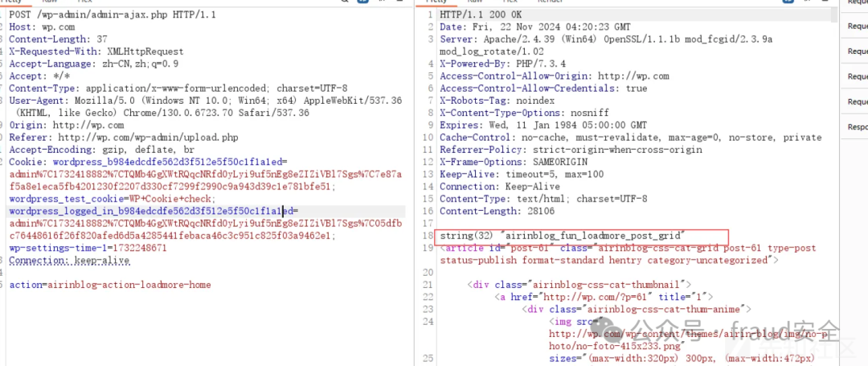Select the User-Agent: Mozilla/5.0 header line
The height and width of the screenshot is (366, 868).
coord(206,101)
